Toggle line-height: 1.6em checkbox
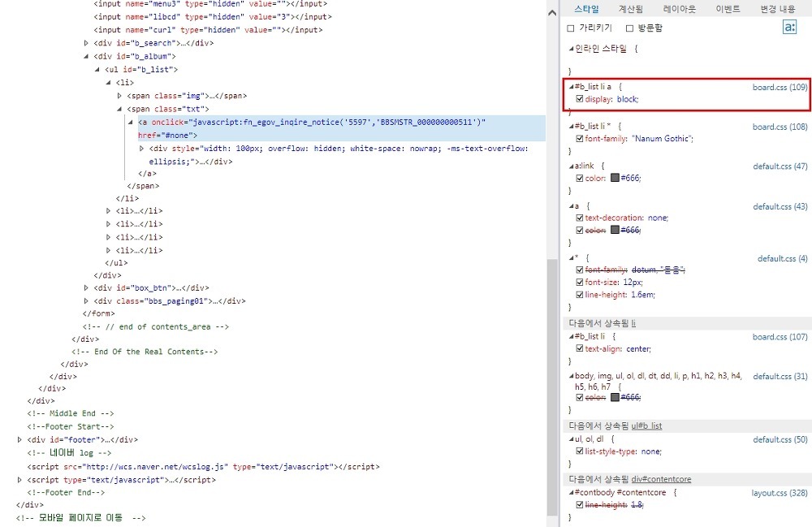 pyautogui.click(x=580, y=295)
